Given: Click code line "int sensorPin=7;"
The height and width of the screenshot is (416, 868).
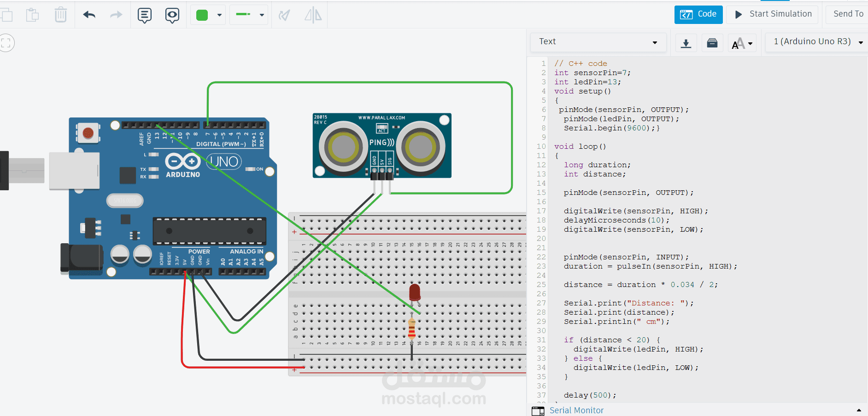Looking at the screenshot, I should [592, 73].
